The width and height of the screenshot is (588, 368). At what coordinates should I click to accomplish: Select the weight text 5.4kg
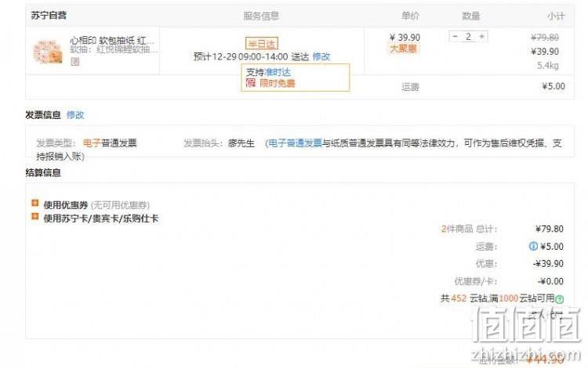click(x=547, y=66)
